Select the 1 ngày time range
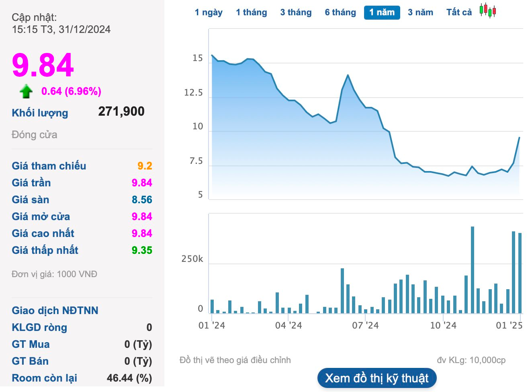This screenshot has width=532, height=392. click(209, 12)
